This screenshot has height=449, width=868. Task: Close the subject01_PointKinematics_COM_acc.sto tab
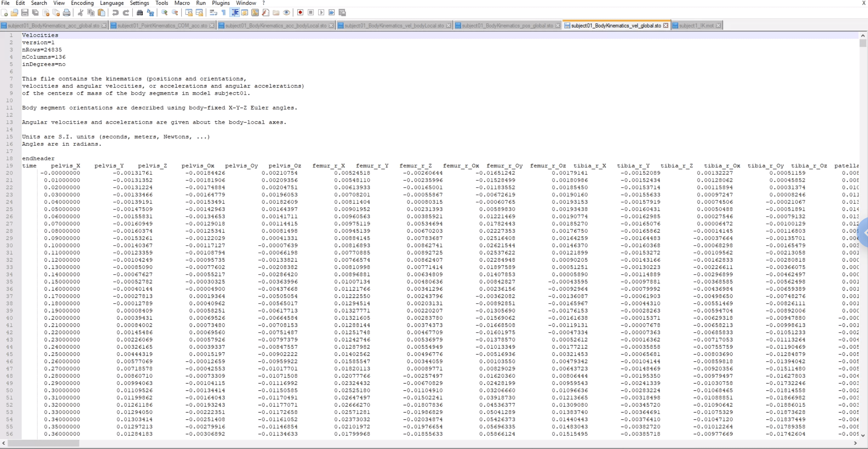coord(212,26)
